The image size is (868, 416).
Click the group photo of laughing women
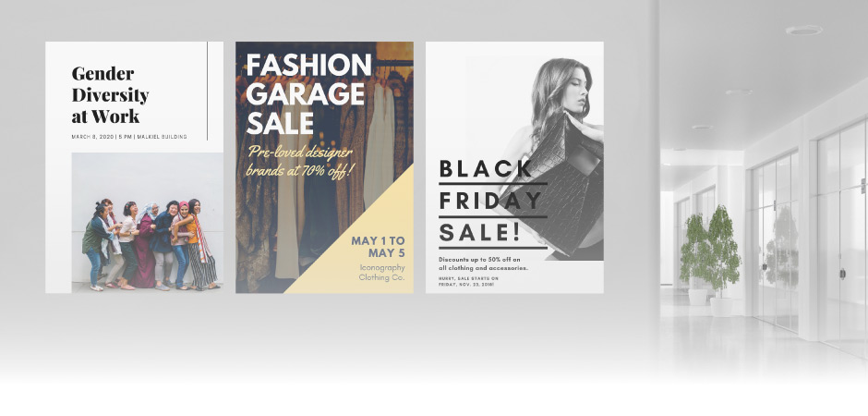point(147,223)
